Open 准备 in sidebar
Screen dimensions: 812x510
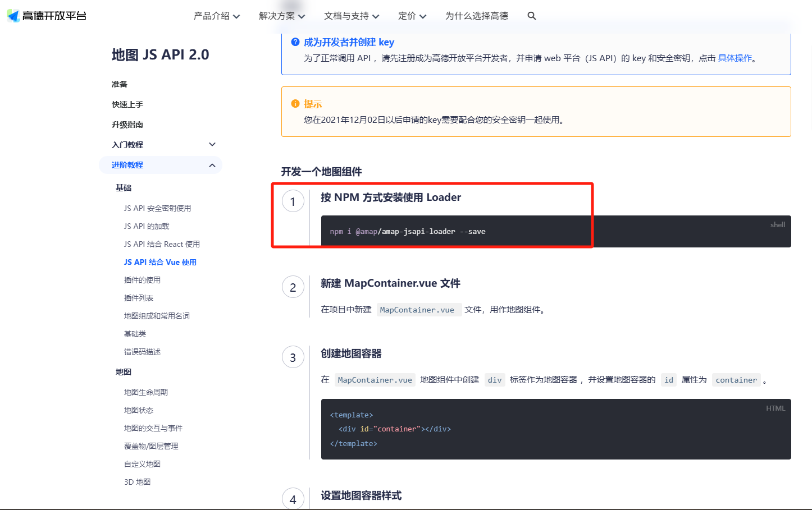click(x=120, y=84)
